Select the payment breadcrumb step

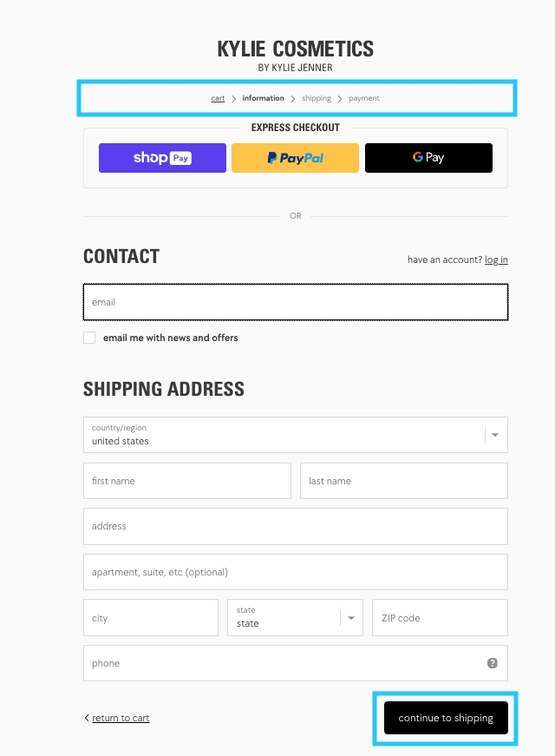tap(364, 98)
